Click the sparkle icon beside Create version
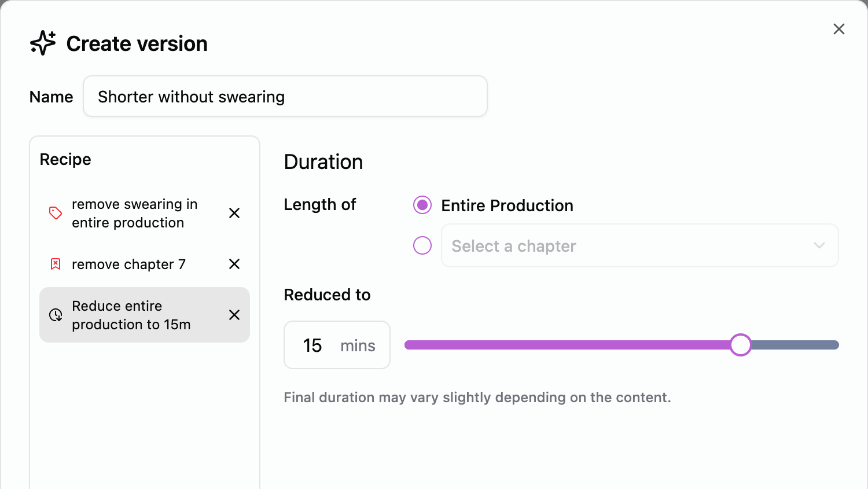The height and width of the screenshot is (489, 868). pyautogui.click(x=42, y=43)
